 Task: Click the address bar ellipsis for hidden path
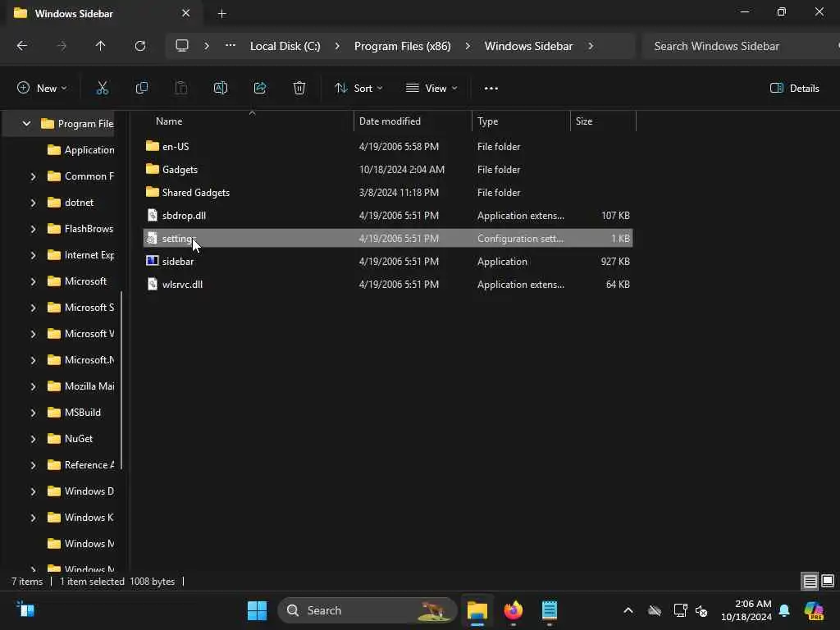tap(231, 46)
